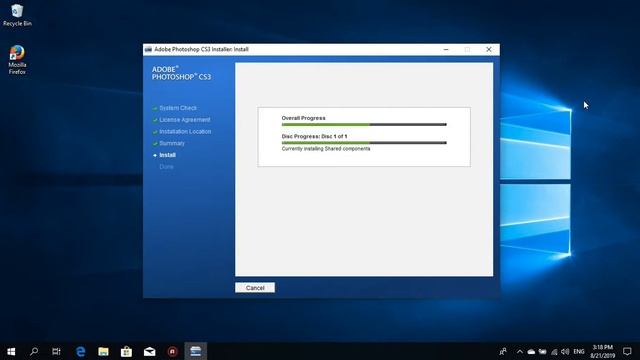Viewport: 640px width, 360px height.
Task: Open the Recycle Bin desktop icon
Action: pyautogui.click(x=17, y=15)
